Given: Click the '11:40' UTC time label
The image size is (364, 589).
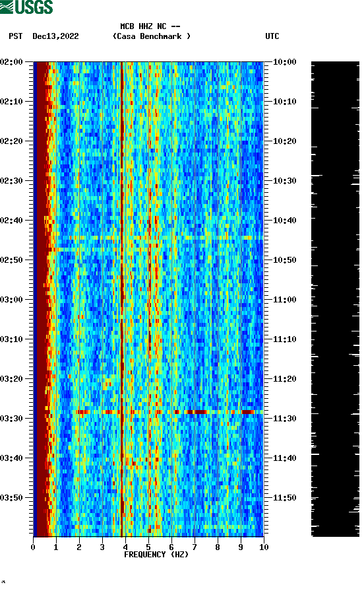Looking at the screenshot, I should [284, 458].
